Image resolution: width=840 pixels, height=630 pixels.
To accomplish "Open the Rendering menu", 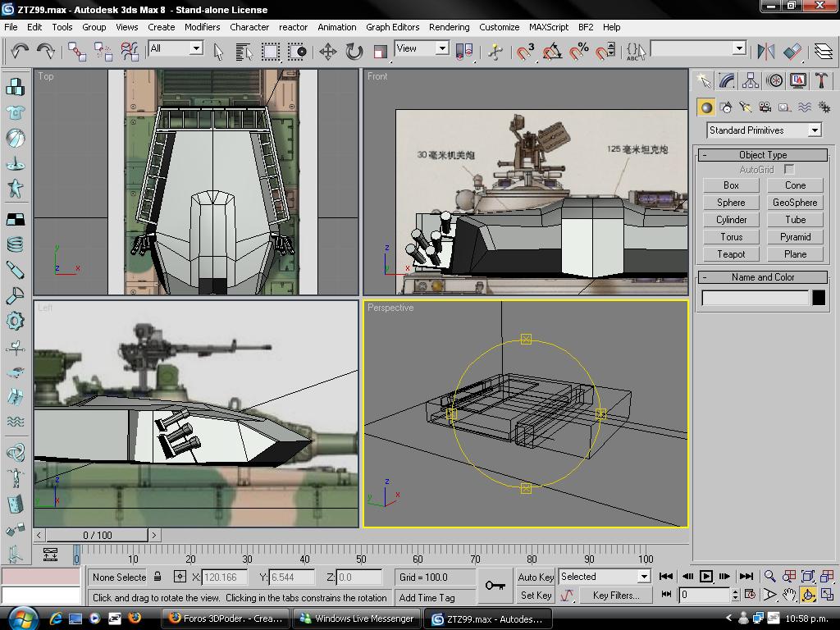I will (449, 27).
